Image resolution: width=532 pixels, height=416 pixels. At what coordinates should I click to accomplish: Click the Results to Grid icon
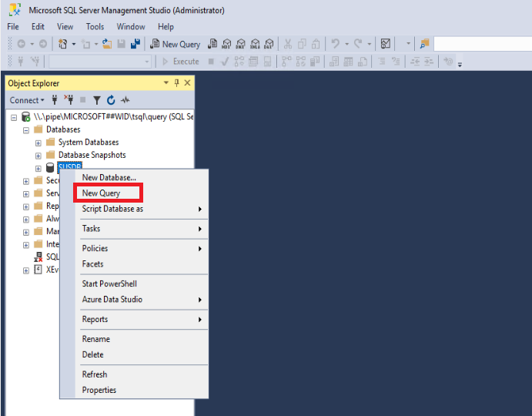pyautogui.click(x=348, y=62)
